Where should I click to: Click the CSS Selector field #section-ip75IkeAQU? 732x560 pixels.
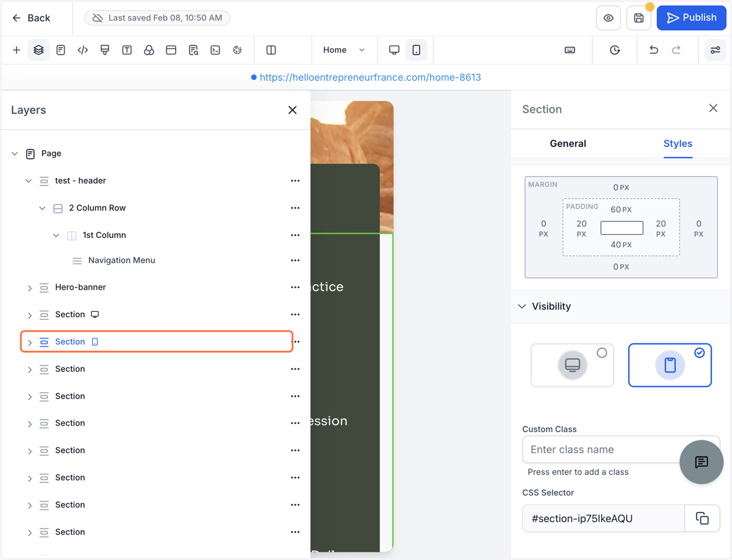(x=603, y=519)
